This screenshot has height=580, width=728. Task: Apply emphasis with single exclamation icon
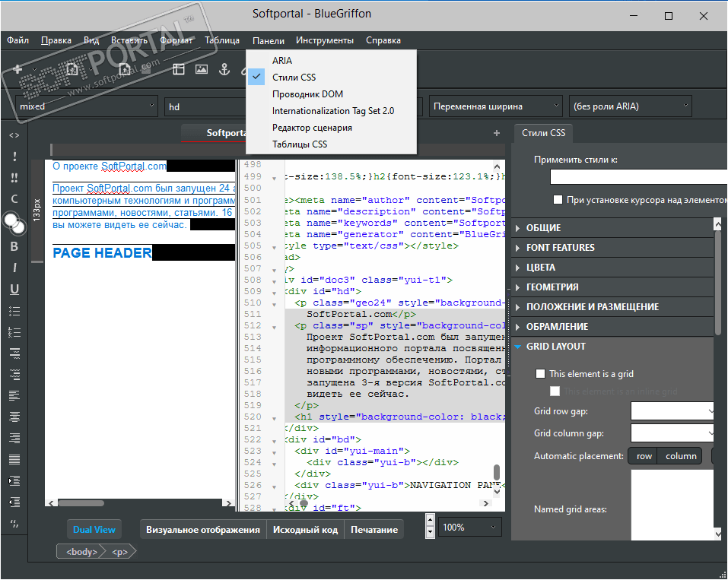click(14, 157)
